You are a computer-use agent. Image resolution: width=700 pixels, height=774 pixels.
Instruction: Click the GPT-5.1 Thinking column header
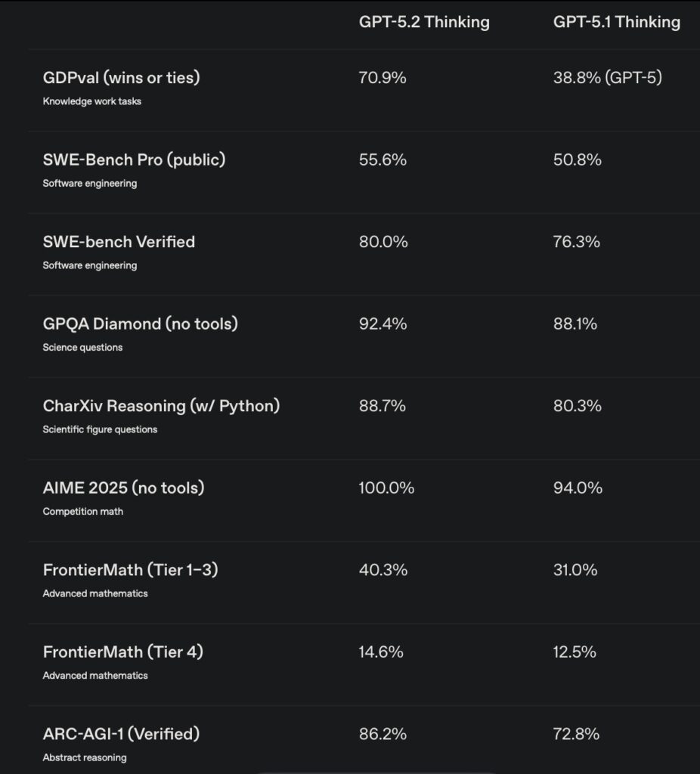pos(616,22)
